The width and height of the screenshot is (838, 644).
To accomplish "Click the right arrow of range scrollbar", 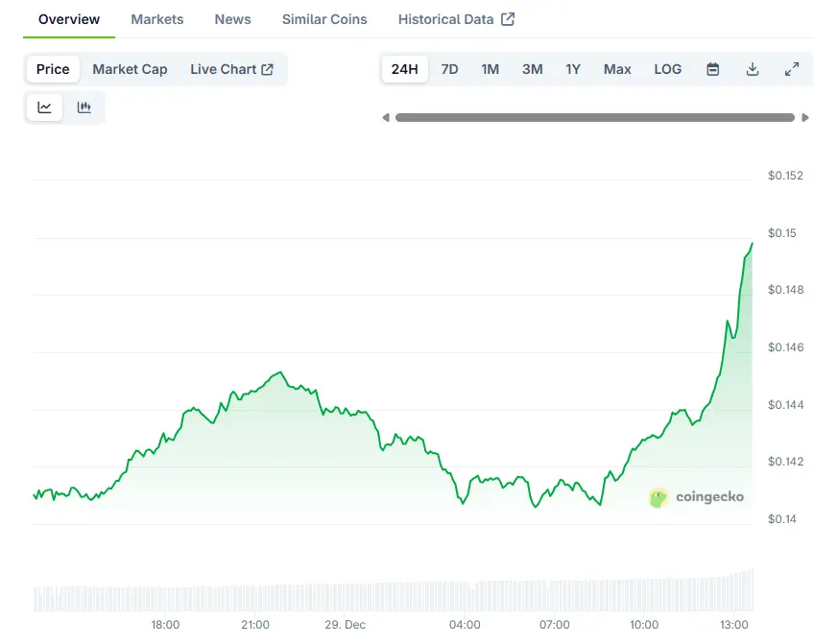I will pos(804,118).
